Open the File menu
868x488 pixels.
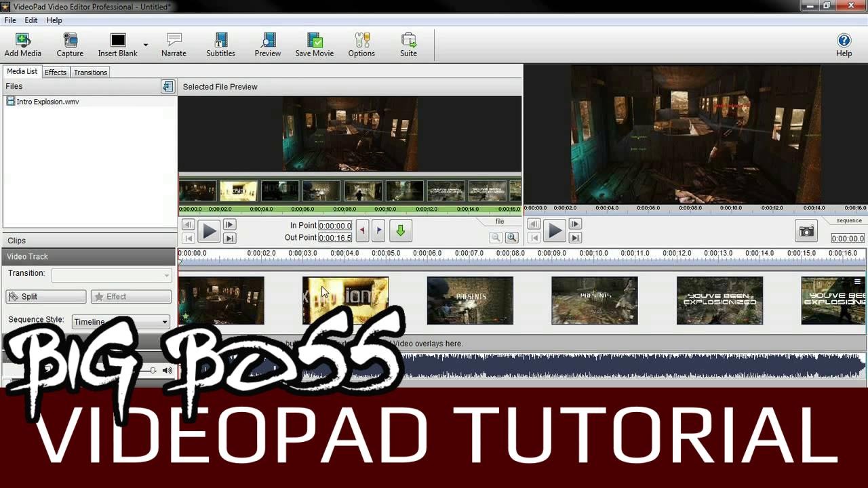coord(10,20)
